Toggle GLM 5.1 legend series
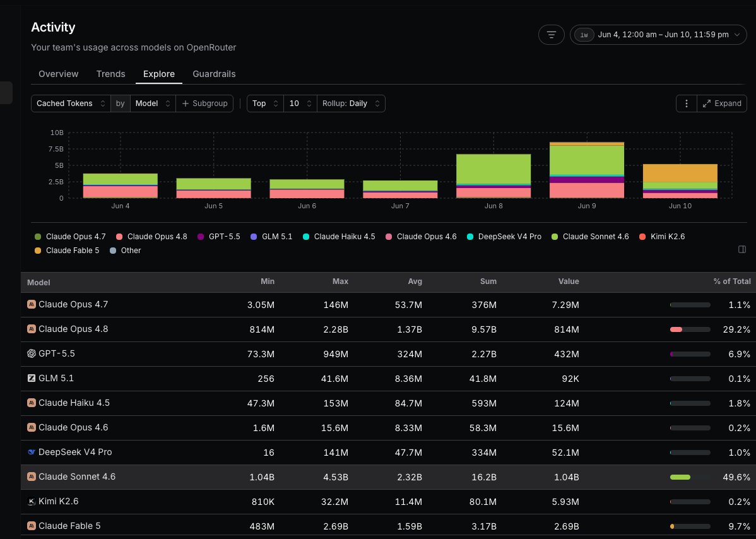 click(271, 237)
